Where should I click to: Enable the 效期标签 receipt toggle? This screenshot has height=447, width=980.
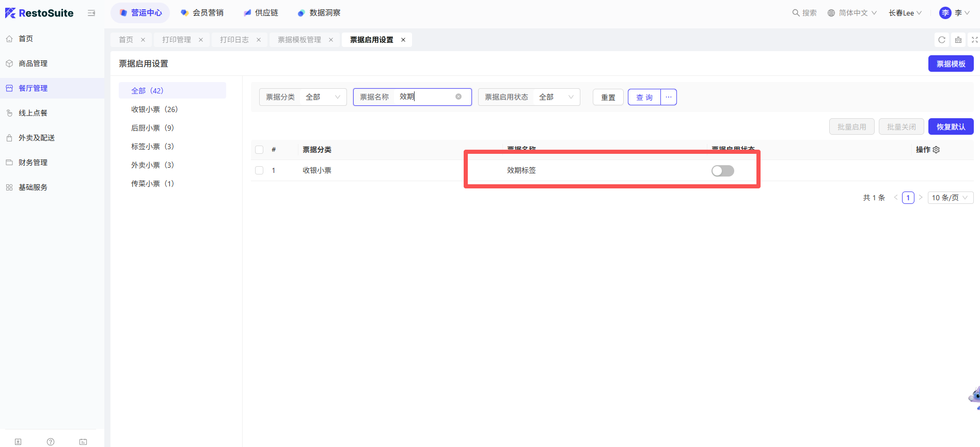[722, 171]
